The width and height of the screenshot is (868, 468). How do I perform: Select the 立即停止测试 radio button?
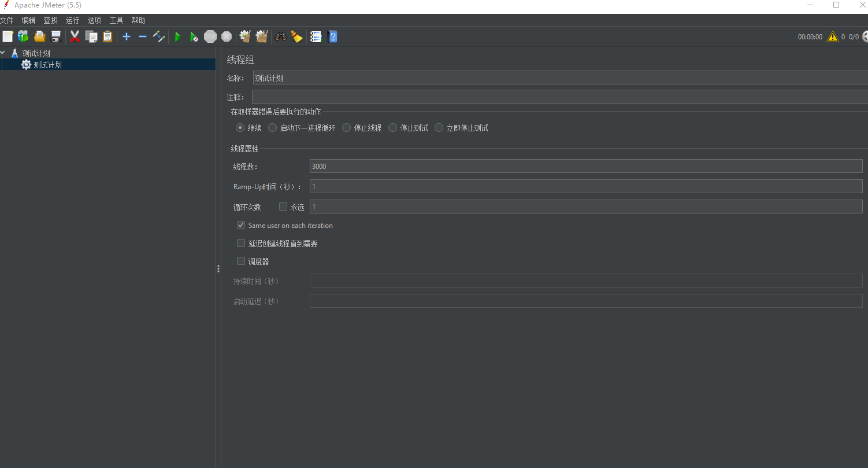pyautogui.click(x=439, y=128)
